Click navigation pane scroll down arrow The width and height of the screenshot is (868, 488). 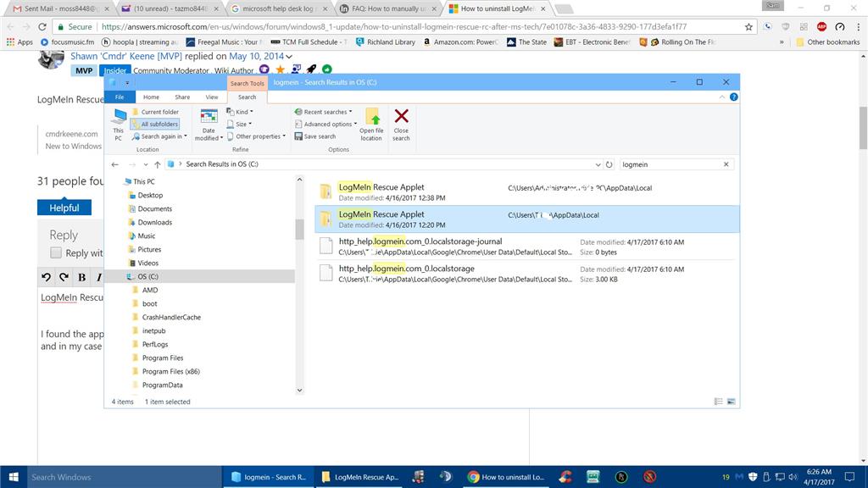coord(299,390)
